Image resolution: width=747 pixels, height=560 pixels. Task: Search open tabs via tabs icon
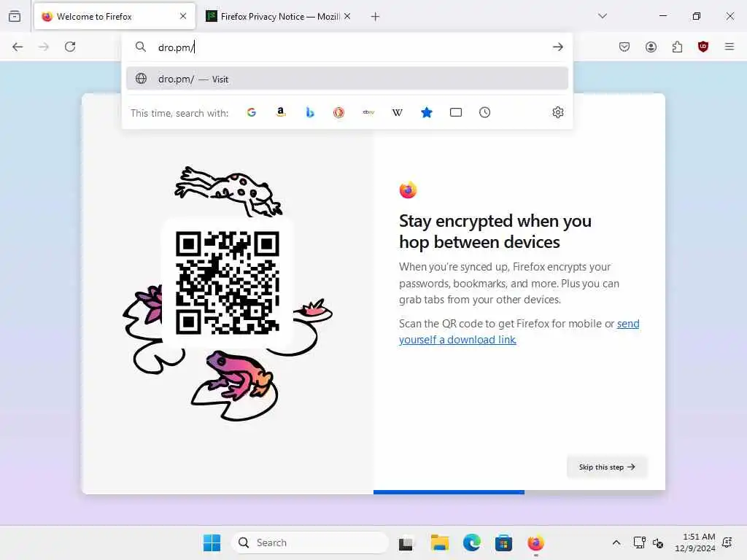(456, 112)
